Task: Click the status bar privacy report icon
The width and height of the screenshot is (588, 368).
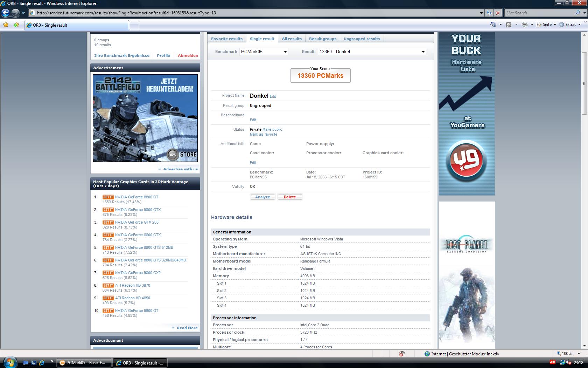Action: [x=402, y=354]
